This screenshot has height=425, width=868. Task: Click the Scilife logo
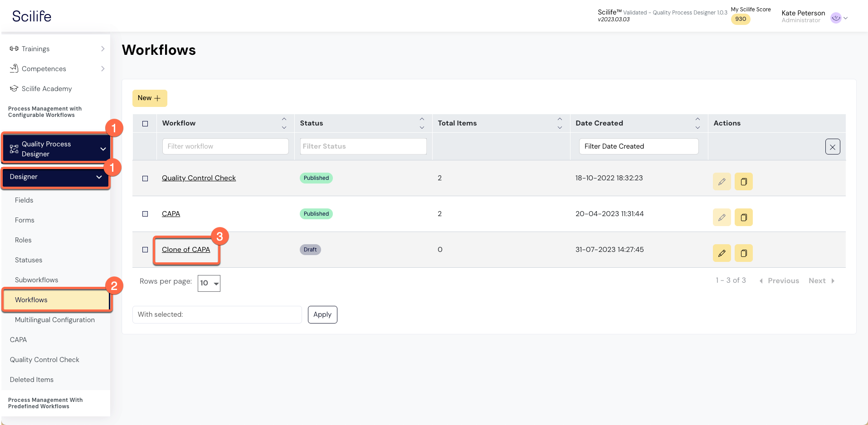(32, 16)
